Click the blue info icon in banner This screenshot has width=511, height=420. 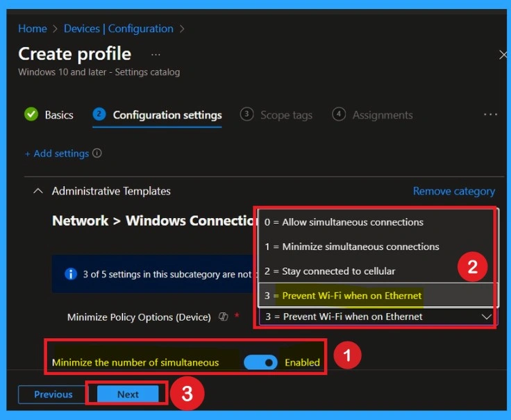pyautogui.click(x=71, y=274)
